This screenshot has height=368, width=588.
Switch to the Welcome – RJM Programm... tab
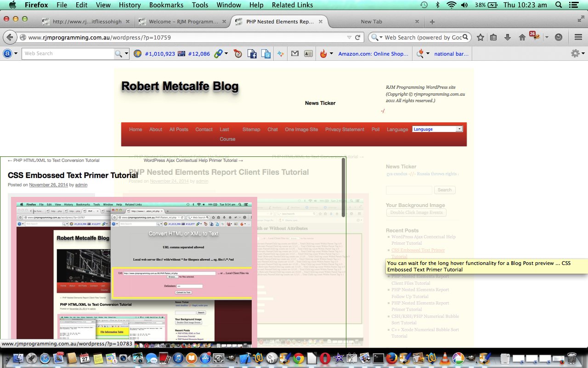(x=183, y=22)
